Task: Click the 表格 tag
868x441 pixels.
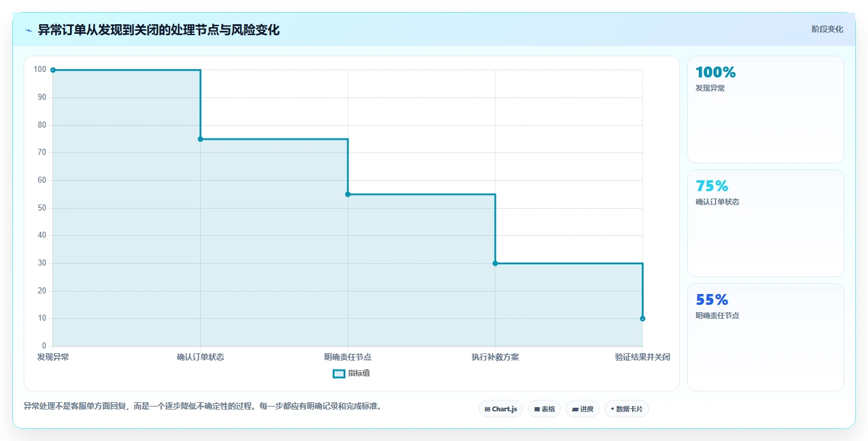Action: point(544,409)
